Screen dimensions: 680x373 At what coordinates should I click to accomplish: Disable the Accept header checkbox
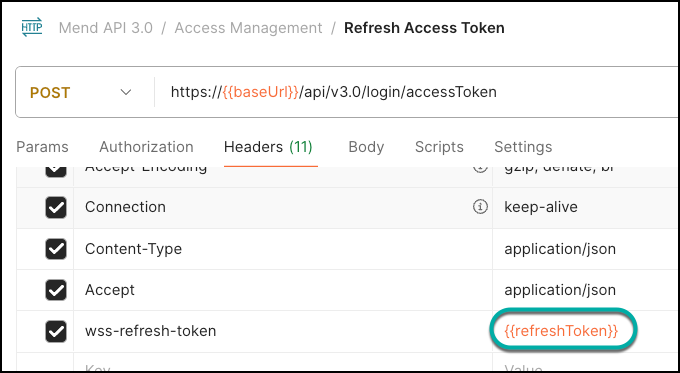56,290
